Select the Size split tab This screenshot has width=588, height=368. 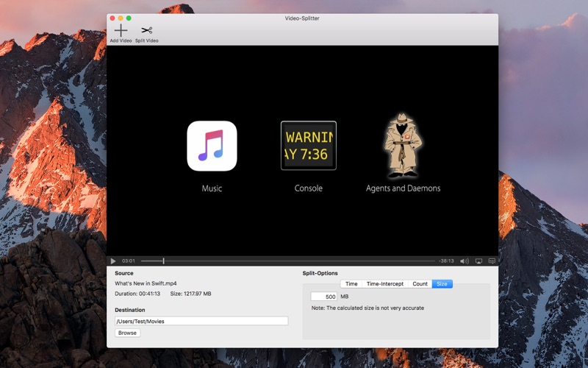coord(442,284)
